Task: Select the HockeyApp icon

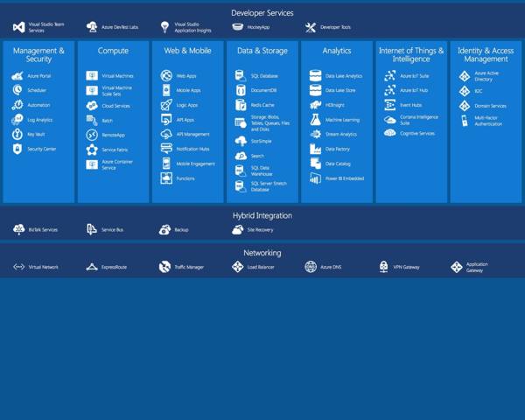Action: (239, 27)
